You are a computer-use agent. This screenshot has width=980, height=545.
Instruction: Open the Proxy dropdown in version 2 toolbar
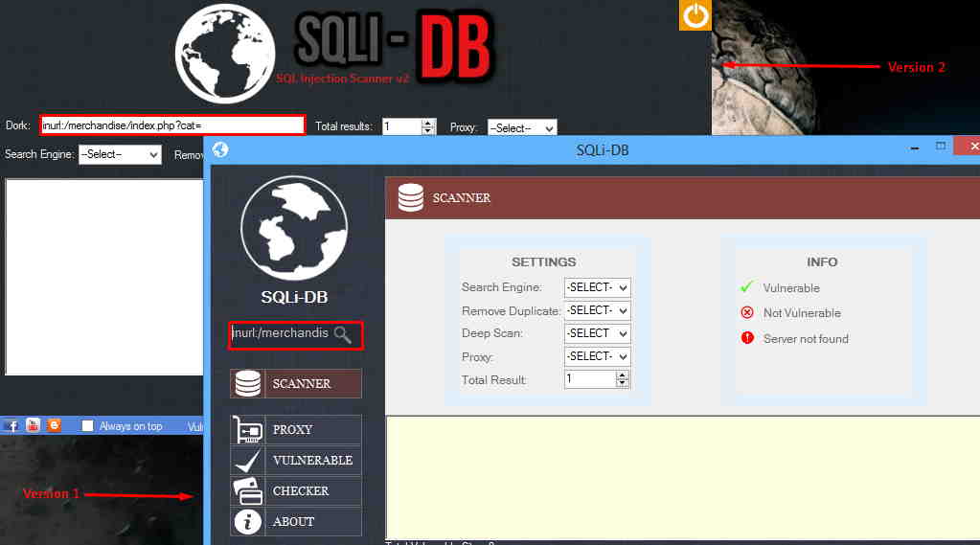(522, 127)
